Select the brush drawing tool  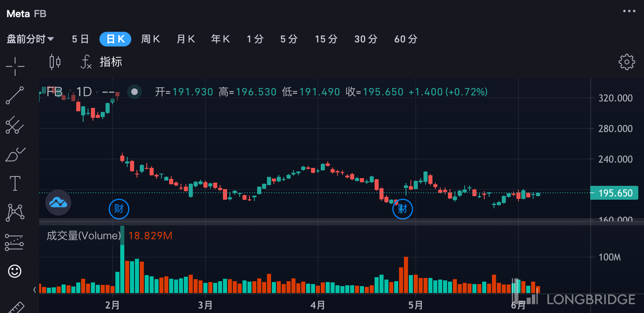coord(15,154)
